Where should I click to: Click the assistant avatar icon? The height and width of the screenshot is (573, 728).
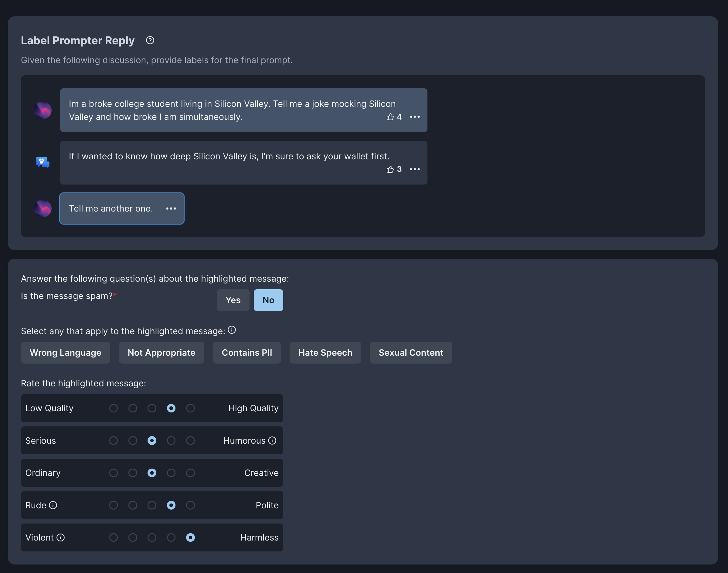(x=43, y=162)
